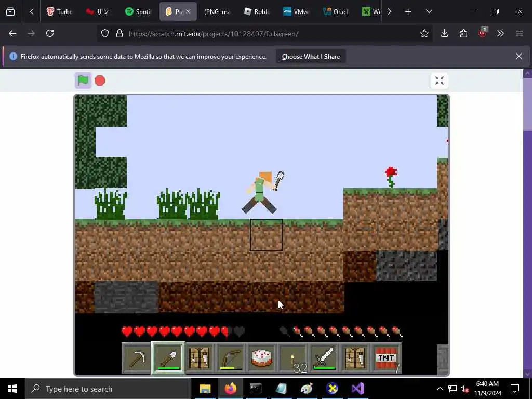The image size is (532, 399).
Task: Select the first door item hotbar slot
Action: point(199,358)
